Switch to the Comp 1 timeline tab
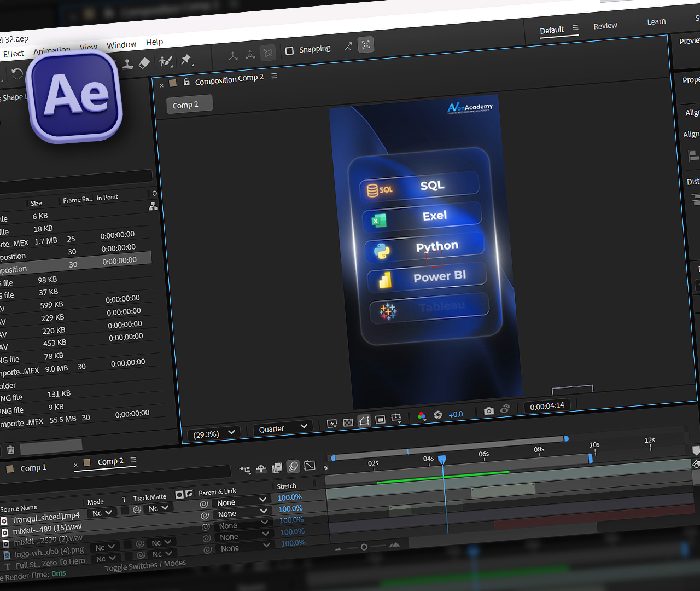 click(33, 468)
